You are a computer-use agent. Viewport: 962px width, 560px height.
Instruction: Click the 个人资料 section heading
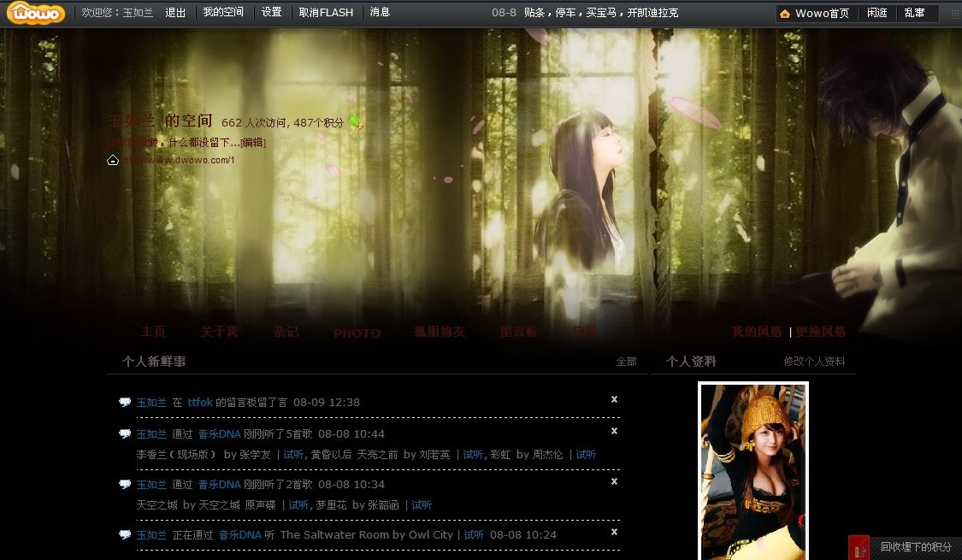tap(692, 362)
